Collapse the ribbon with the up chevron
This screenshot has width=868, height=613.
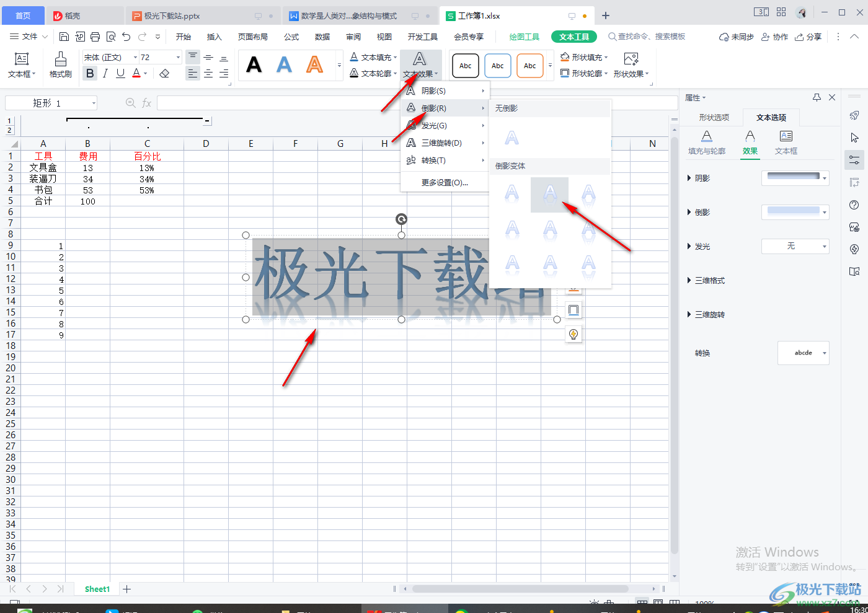click(854, 37)
